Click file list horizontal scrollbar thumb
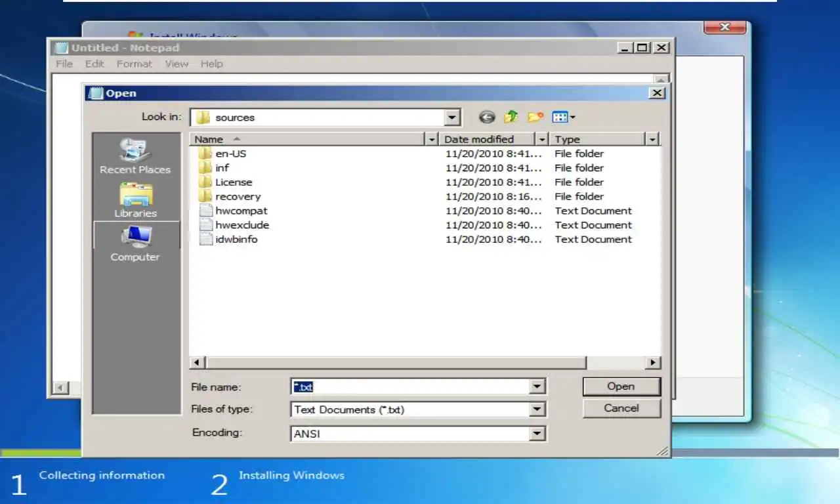 (396, 362)
